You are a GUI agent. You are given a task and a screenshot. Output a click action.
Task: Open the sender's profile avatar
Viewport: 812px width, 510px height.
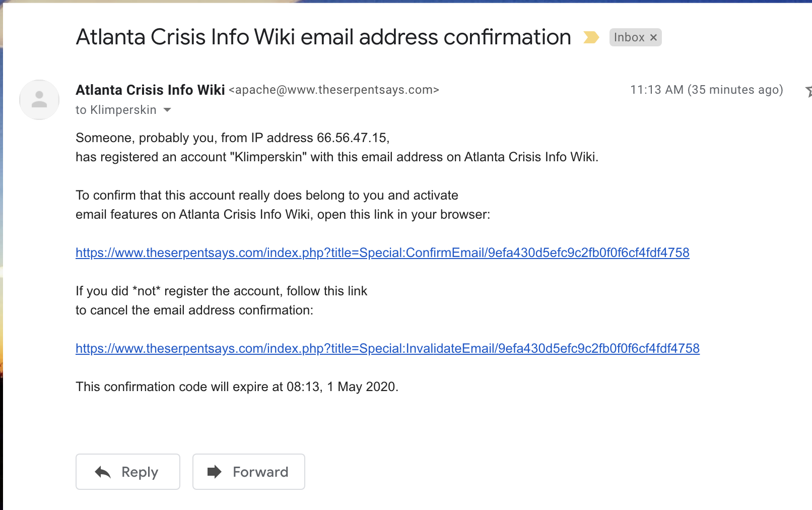coord(39,100)
